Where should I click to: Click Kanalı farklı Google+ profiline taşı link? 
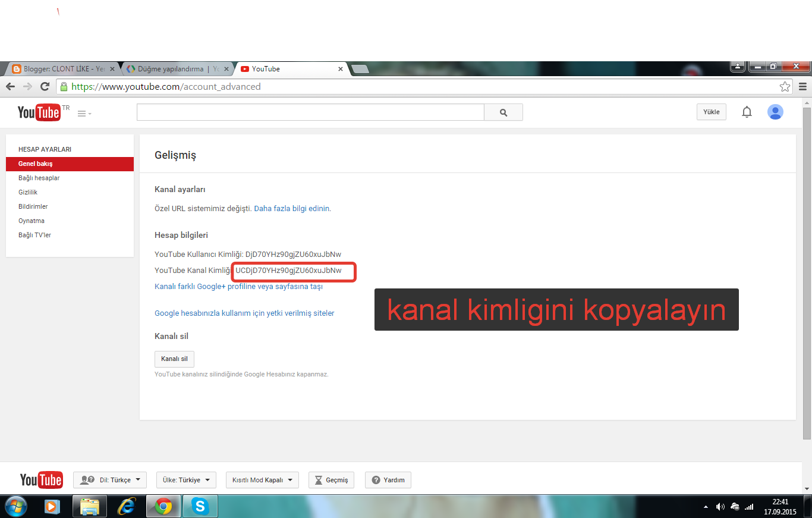(238, 286)
